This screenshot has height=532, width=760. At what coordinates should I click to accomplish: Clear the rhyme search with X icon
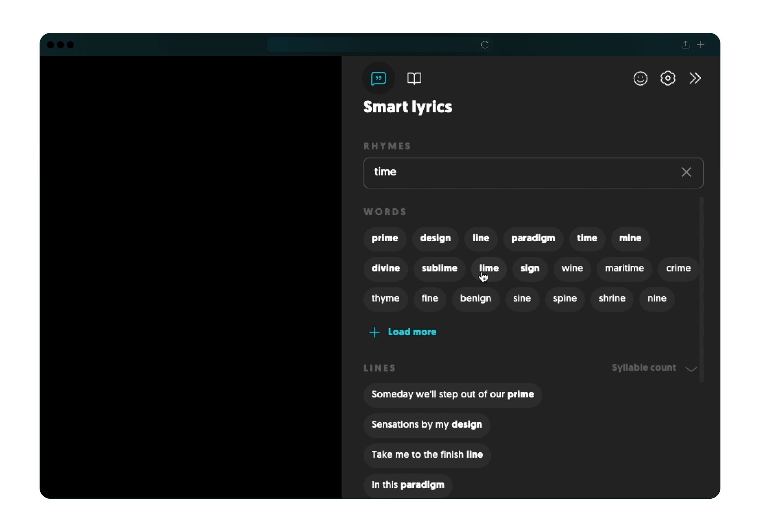pos(686,172)
